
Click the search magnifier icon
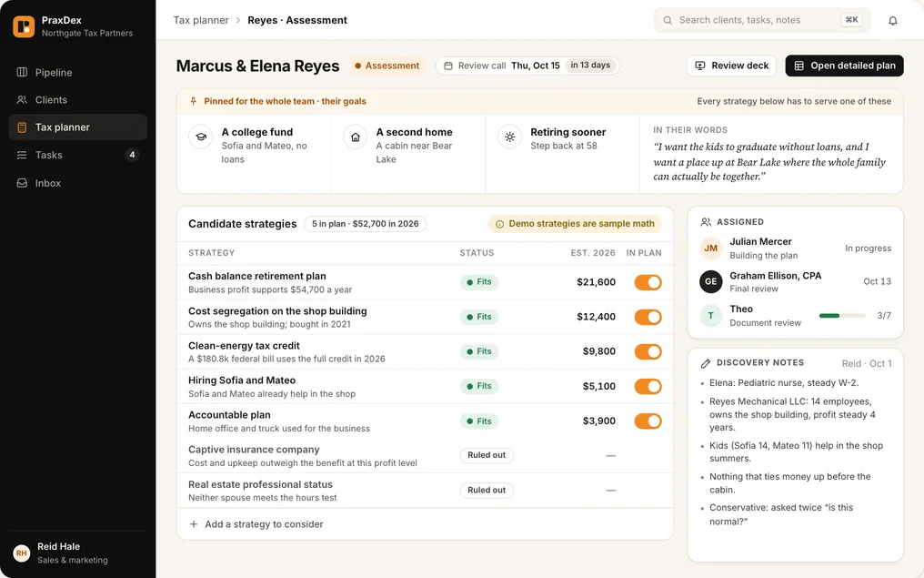point(668,20)
